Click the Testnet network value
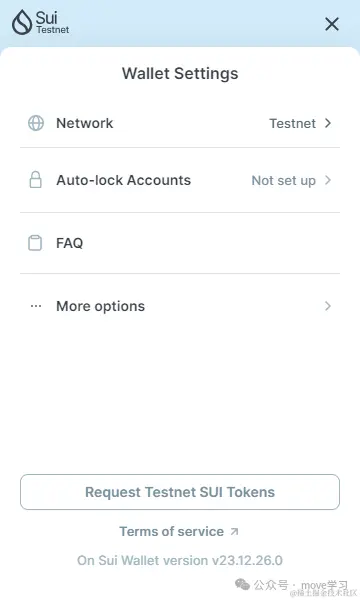This screenshot has width=360, height=600. pos(293,123)
